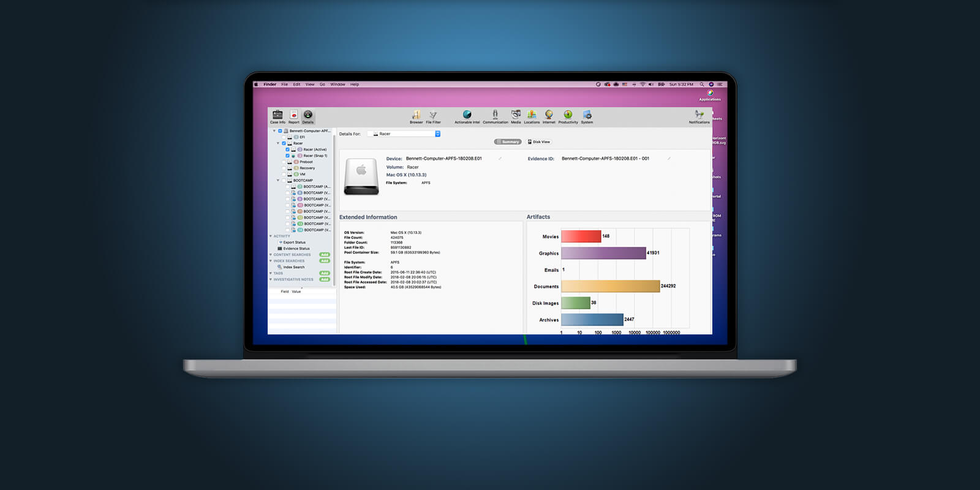Image resolution: width=980 pixels, height=490 pixels.
Task: Click the Media toolbar icon
Action: pyautogui.click(x=516, y=116)
